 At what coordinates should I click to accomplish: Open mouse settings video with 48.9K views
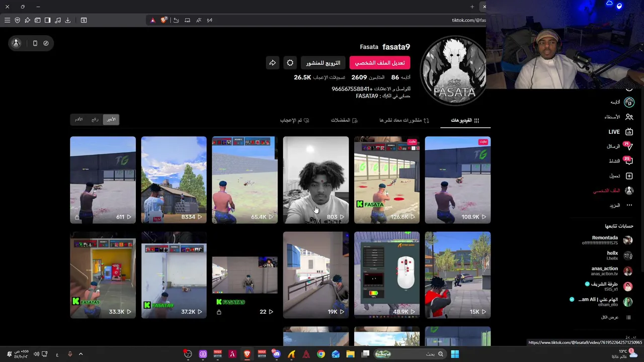coord(386,275)
